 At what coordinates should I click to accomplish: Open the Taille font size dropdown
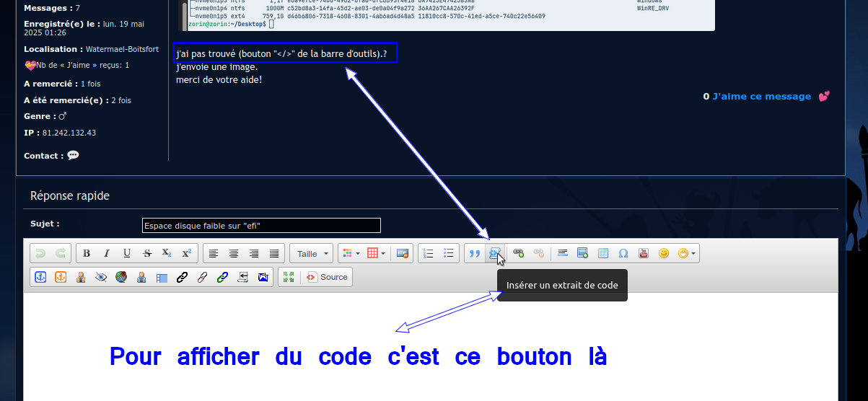pyautogui.click(x=311, y=254)
